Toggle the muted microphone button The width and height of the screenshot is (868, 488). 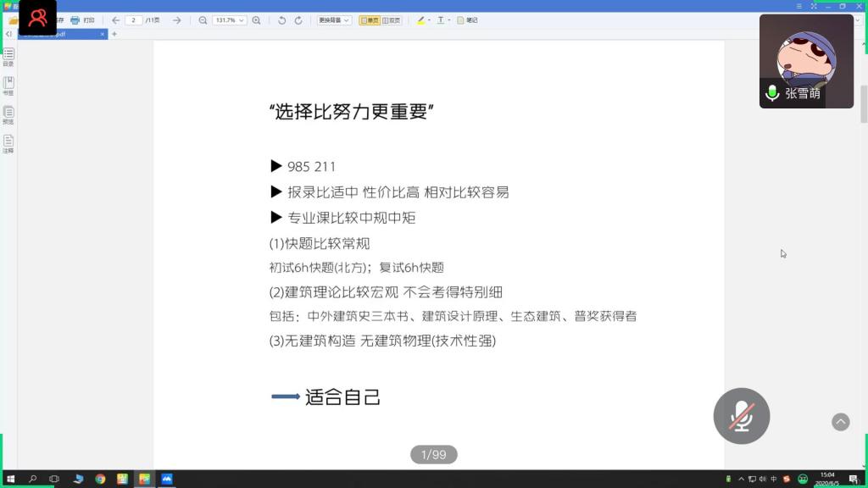click(x=742, y=416)
